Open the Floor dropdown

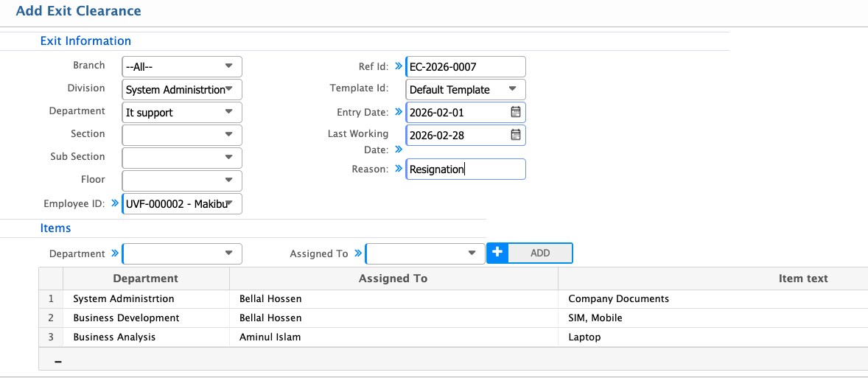229,181
